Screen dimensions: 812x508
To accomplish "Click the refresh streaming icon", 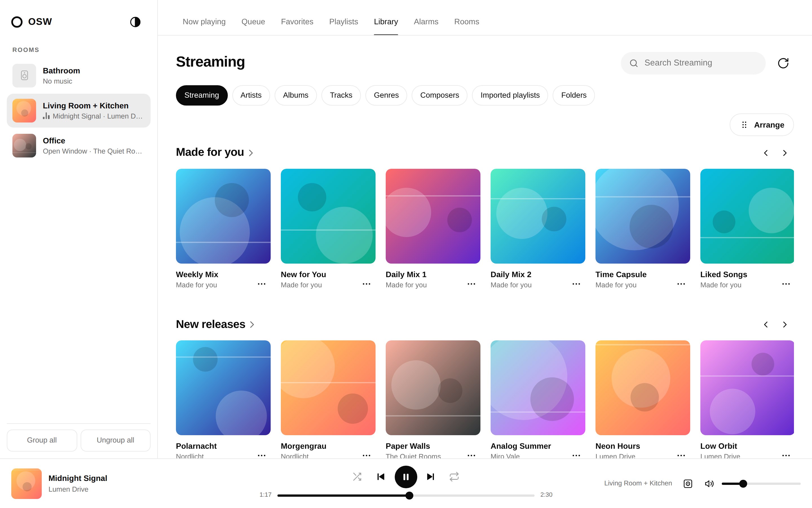I will [783, 63].
